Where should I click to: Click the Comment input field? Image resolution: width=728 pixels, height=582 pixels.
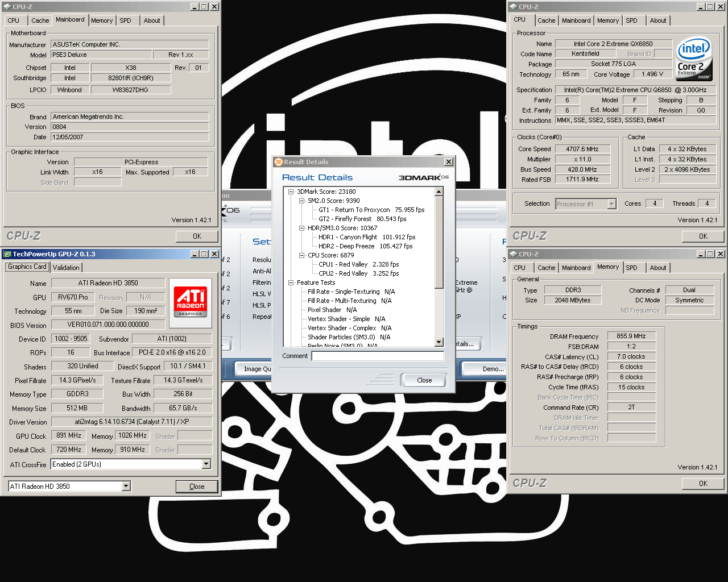point(378,356)
